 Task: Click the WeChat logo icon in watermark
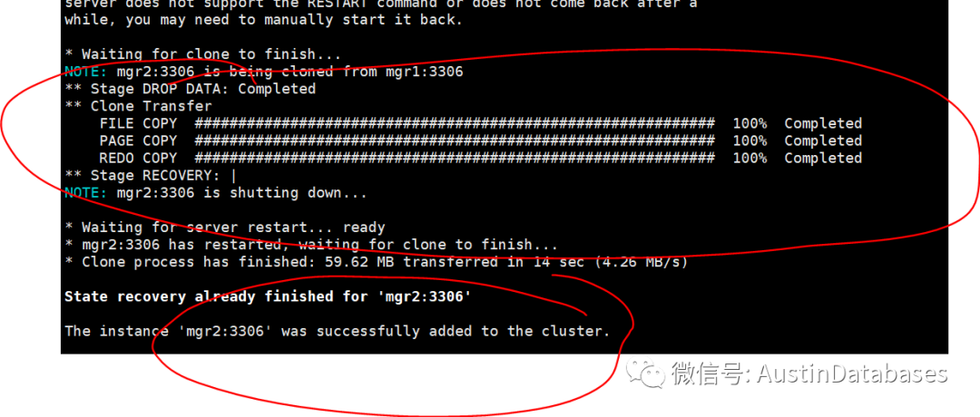click(645, 373)
